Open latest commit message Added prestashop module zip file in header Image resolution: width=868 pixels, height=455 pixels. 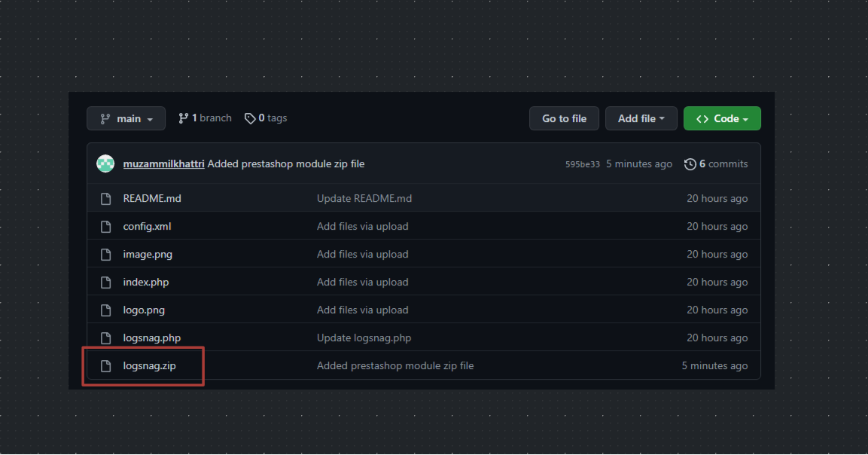tap(285, 164)
